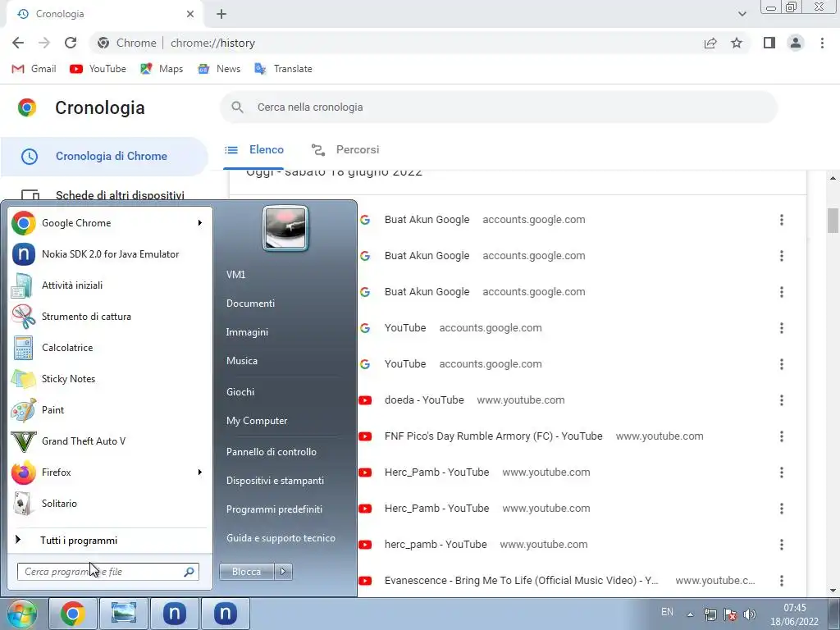Expand Firefox jump list arrow
840x630 pixels.
pos(200,472)
